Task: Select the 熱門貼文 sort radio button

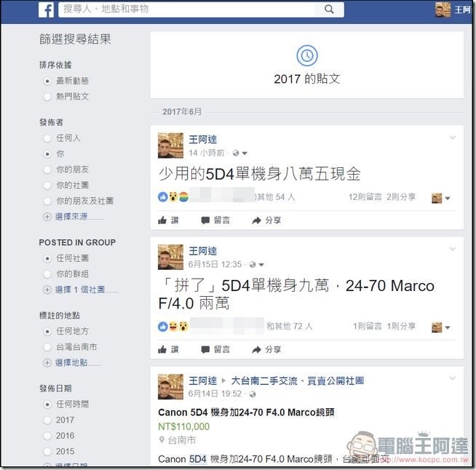Action: tap(47, 97)
